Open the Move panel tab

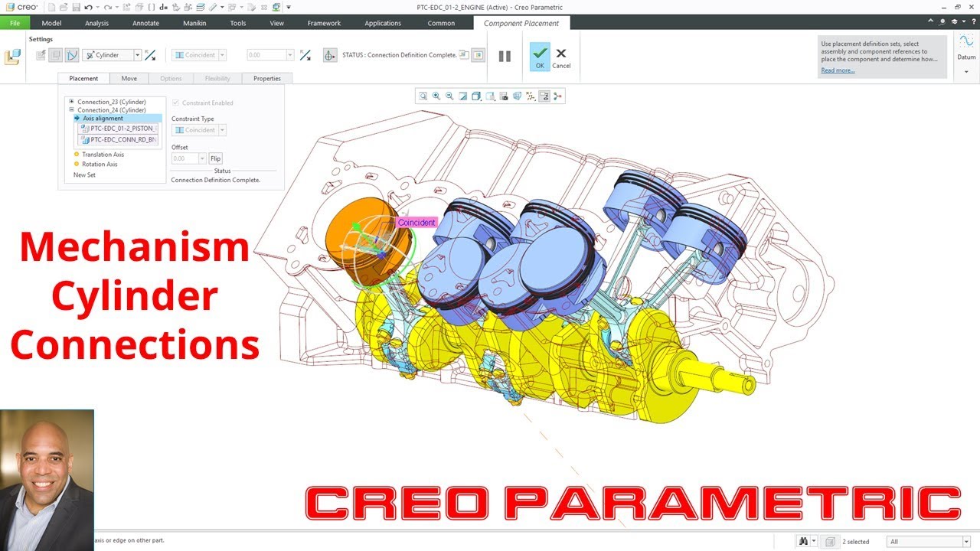tap(129, 78)
